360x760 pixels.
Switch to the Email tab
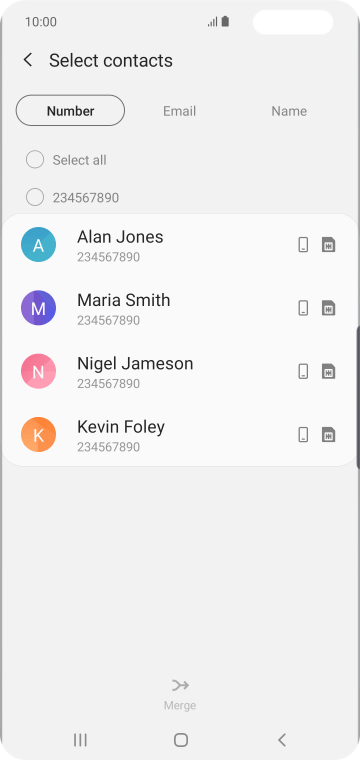click(x=179, y=111)
